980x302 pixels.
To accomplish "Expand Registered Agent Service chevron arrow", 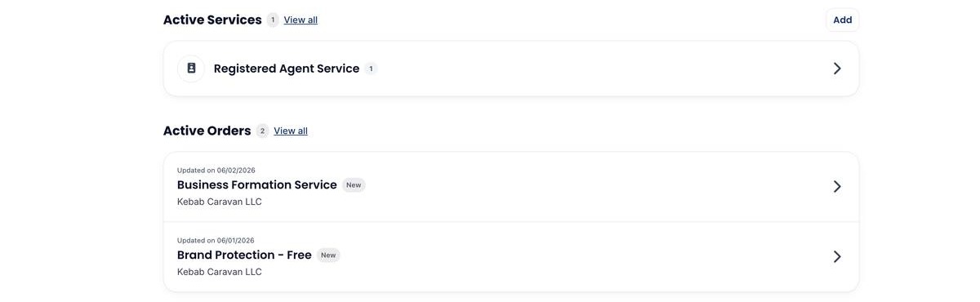I will tap(837, 69).
